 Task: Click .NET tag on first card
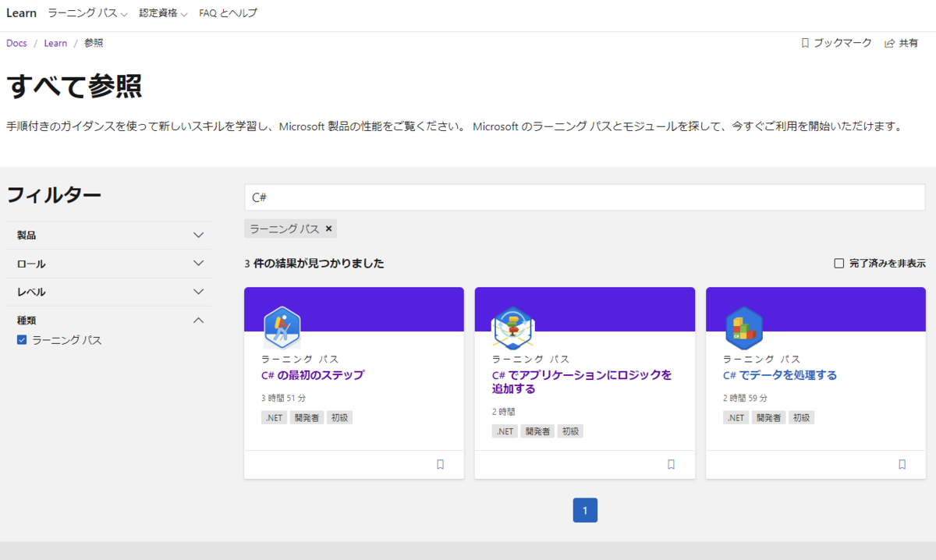click(274, 418)
